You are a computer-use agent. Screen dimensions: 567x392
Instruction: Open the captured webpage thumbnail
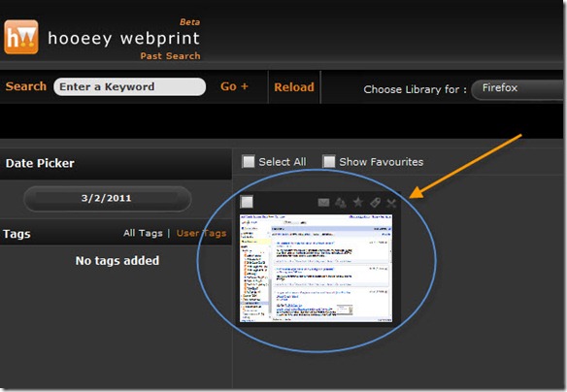(x=316, y=268)
